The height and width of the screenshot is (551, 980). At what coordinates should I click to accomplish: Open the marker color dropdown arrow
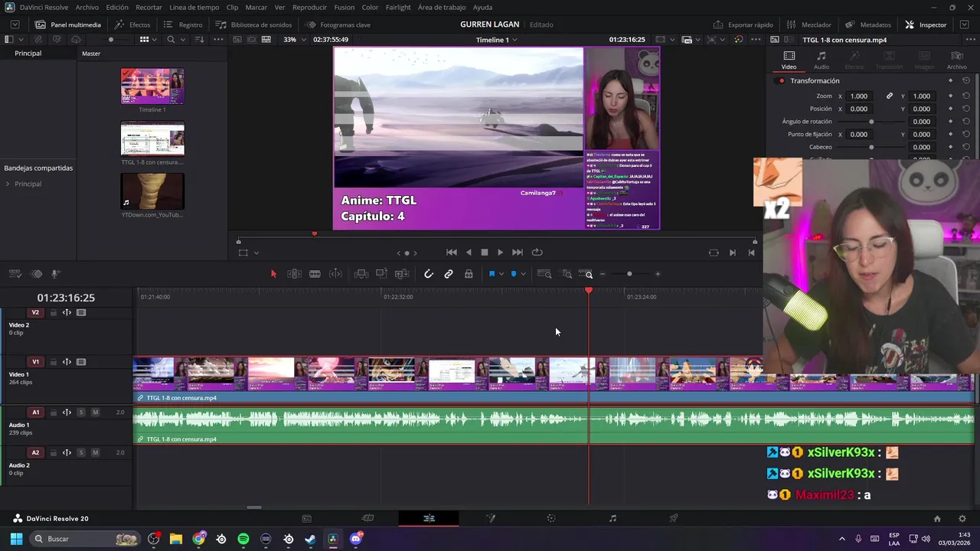pyautogui.click(x=524, y=274)
